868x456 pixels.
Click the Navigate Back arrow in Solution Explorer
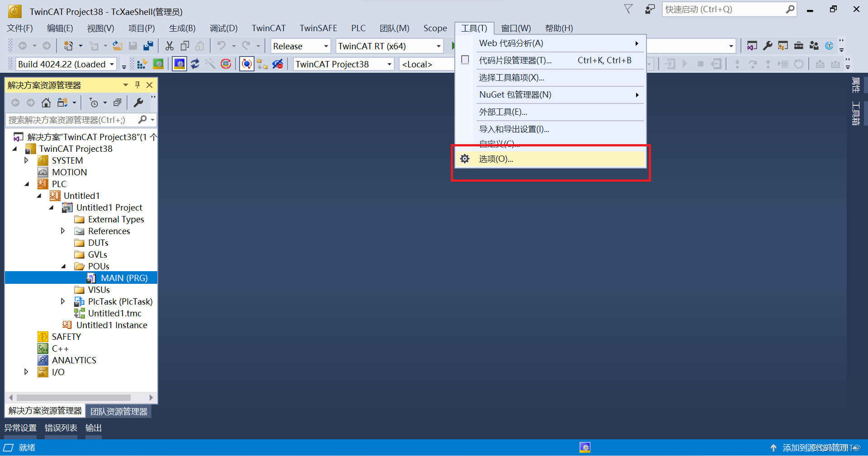point(15,103)
